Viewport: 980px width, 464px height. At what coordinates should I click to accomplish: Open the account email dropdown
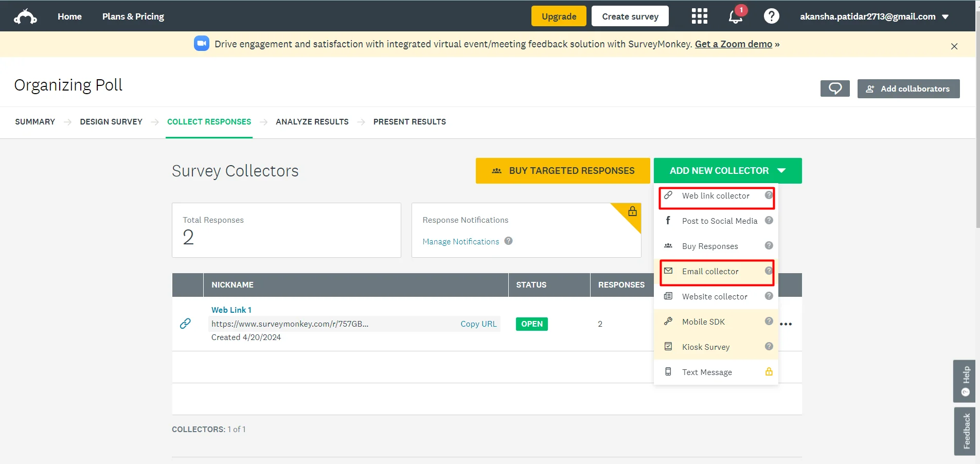pyautogui.click(x=874, y=16)
